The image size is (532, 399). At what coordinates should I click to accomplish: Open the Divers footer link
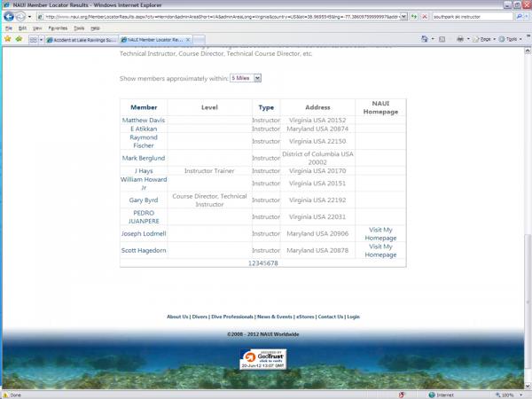coord(199,317)
